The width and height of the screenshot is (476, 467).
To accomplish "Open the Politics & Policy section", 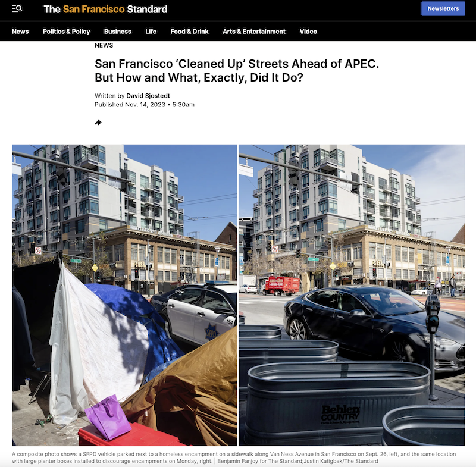I will [66, 32].
